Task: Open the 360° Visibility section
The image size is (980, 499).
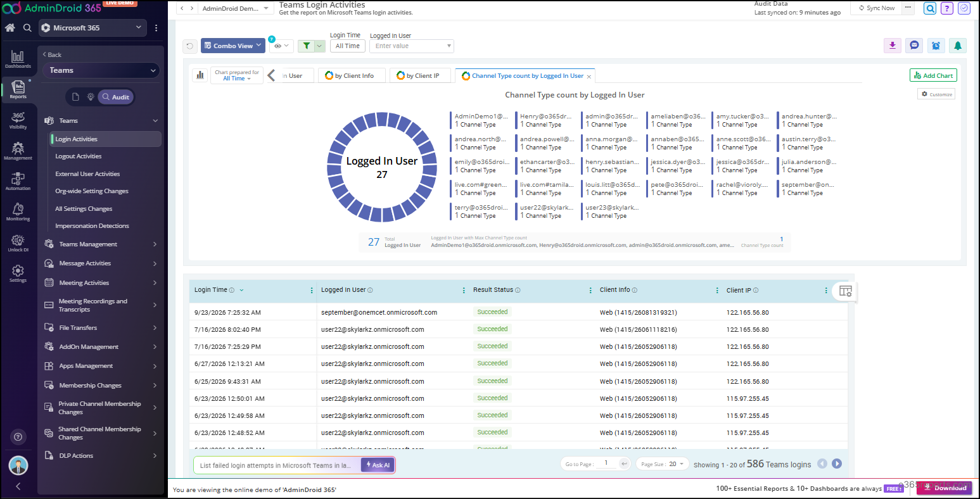Action: pyautogui.click(x=18, y=120)
